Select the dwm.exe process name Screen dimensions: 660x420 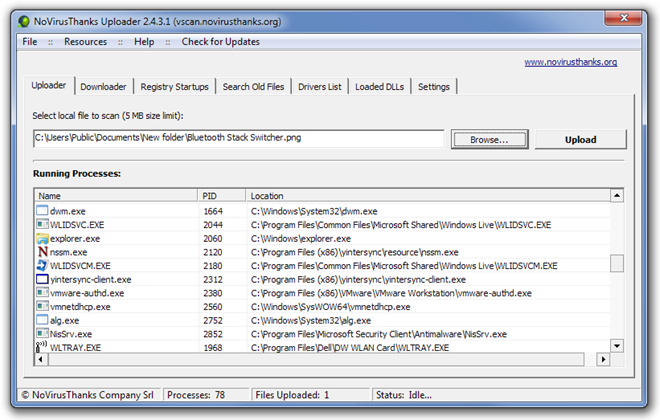pyautogui.click(x=68, y=211)
